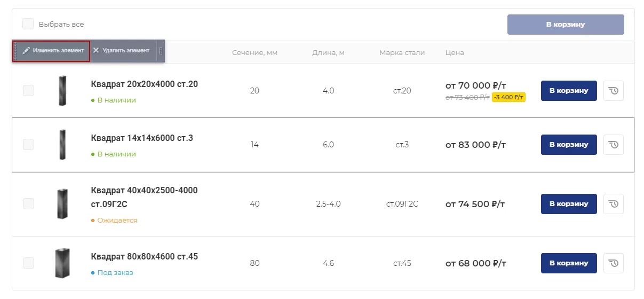Image resolution: width=644 pixels, height=299 pixels.
Task: Click the X icon in Удалить элемент
Action: [96, 51]
